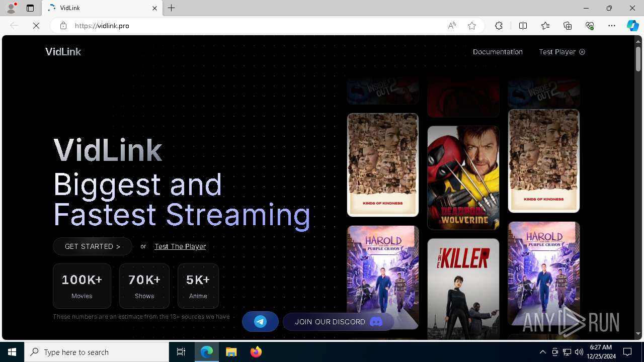This screenshot has width=644, height=362.
Task: Open Task View on the taskbar
Action: pyautogui.click(x=181, y=352)
